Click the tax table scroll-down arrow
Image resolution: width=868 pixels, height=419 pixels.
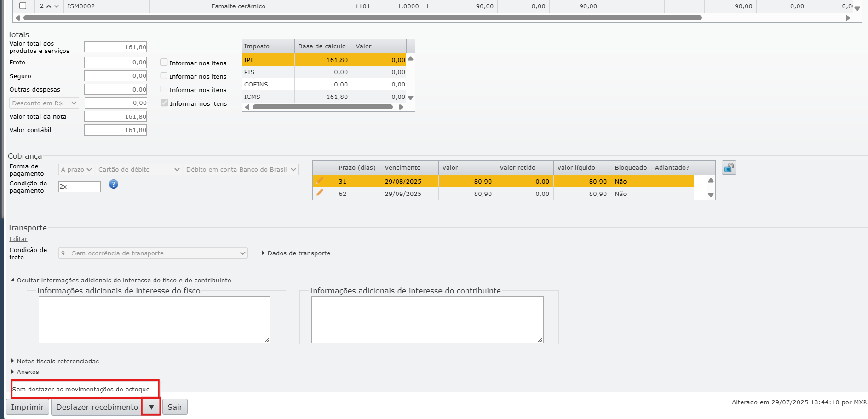(411, 98)
